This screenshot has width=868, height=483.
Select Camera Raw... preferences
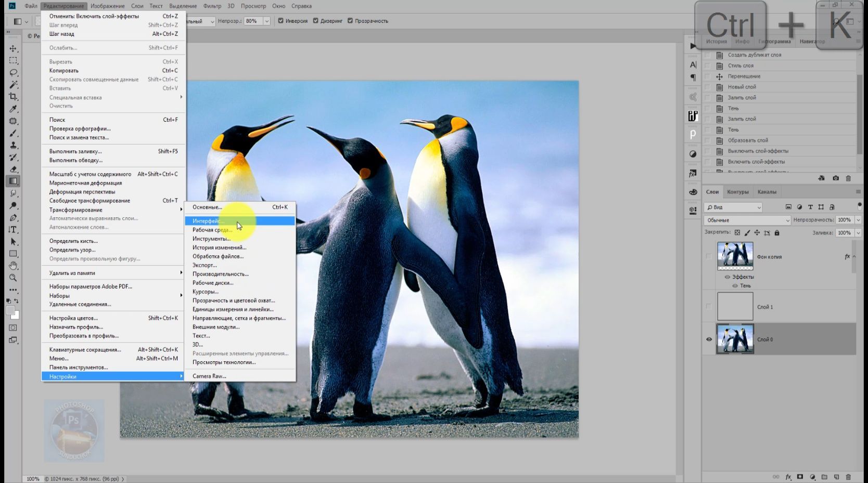tap(240, 376)
